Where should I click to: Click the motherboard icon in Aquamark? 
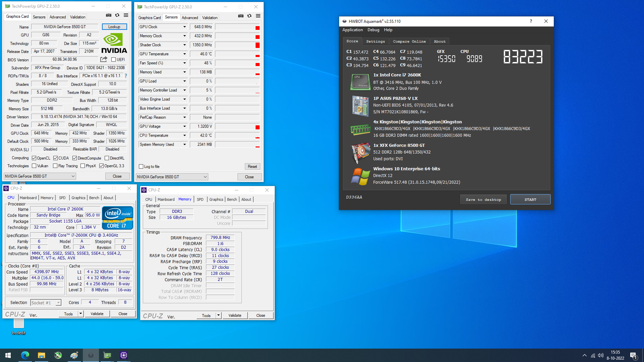[360, 106]
